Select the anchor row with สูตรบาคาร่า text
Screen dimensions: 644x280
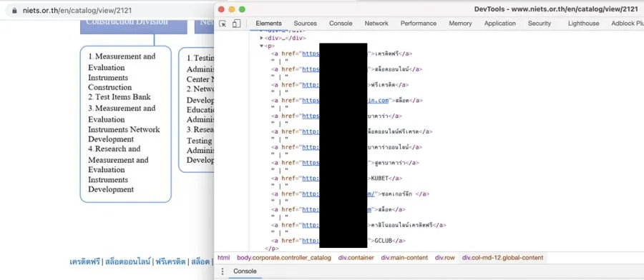click(345, 163)
